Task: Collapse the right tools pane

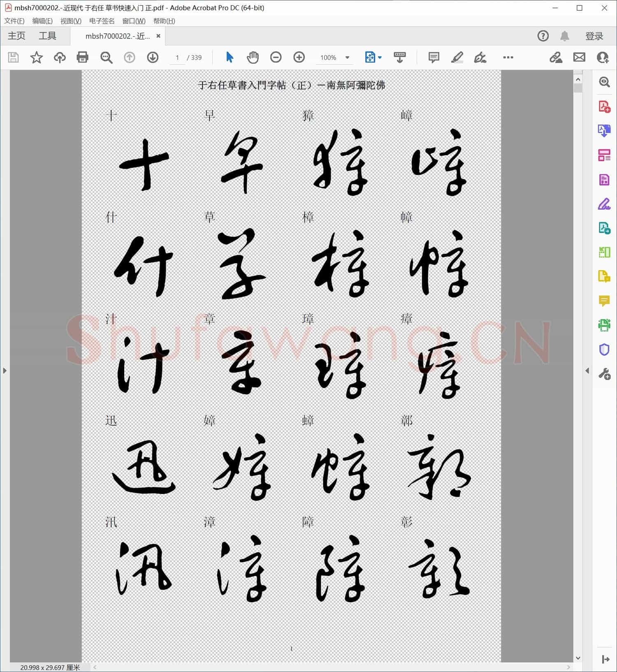Action: pos(587,371)
